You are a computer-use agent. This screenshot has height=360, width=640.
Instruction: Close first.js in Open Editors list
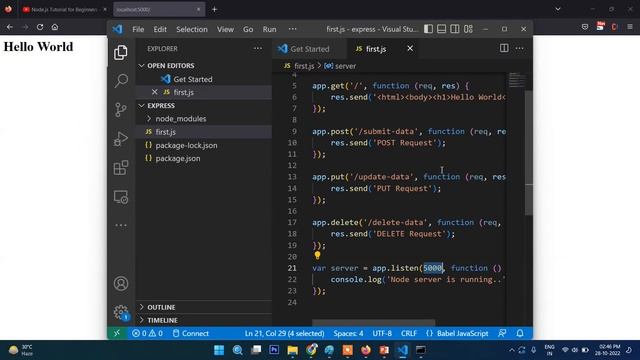[x=154, y=92]
